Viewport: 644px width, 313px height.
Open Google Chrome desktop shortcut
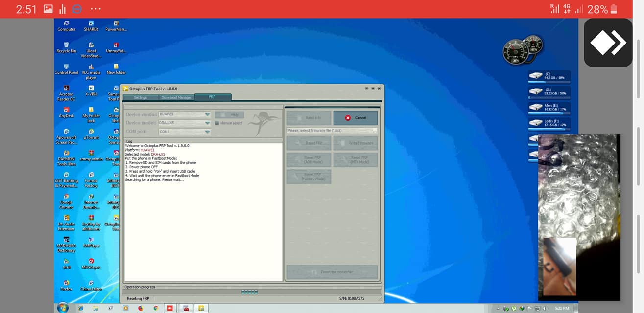66,201
